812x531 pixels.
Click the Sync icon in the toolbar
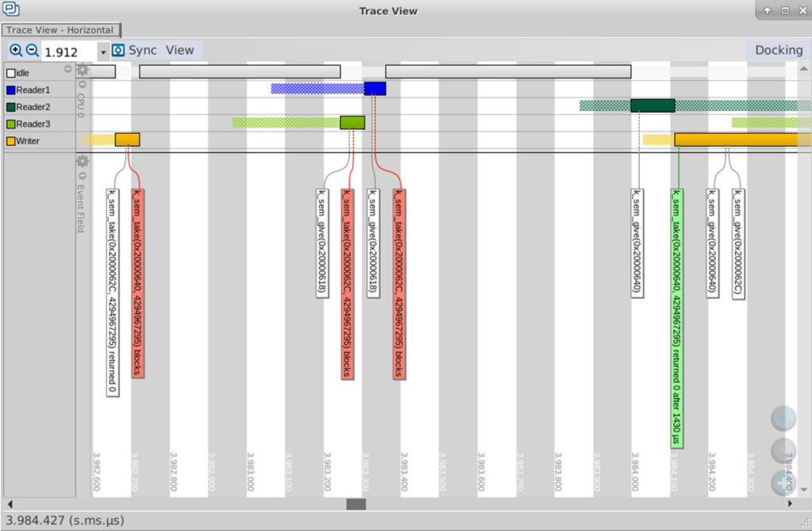pos(119,51)
